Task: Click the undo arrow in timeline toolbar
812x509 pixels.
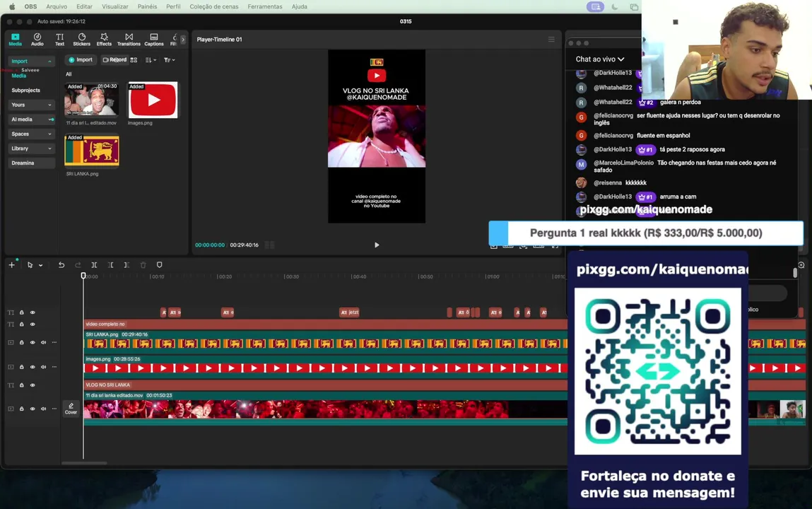Action: [61, 264]
